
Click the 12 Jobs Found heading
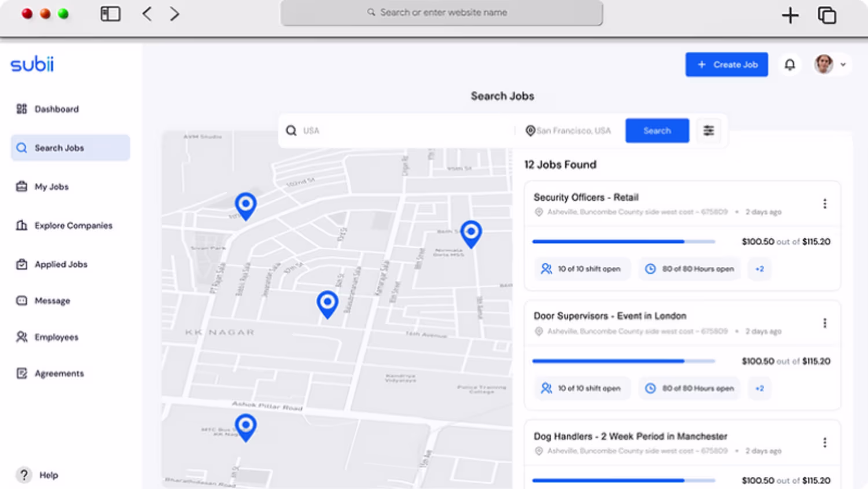pyautogui.click(x=560, y=165)
